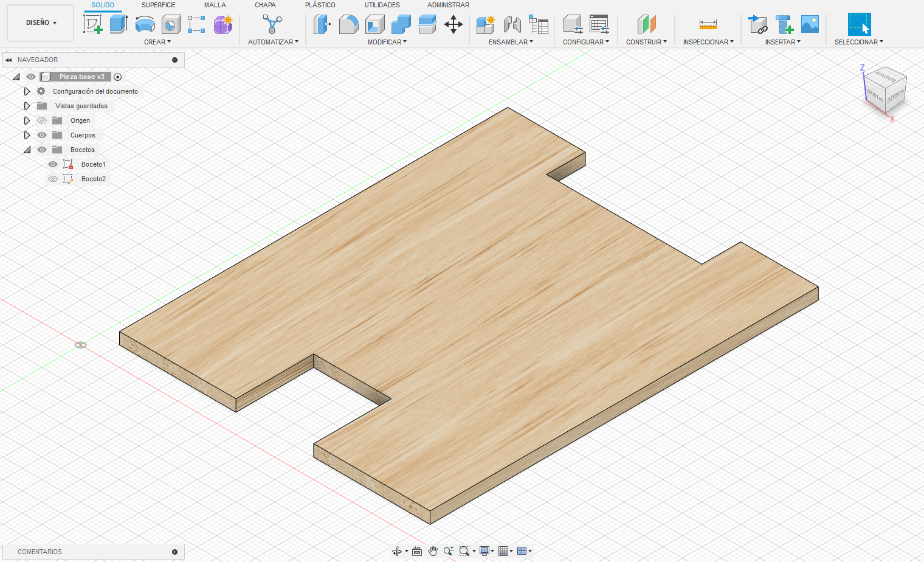Hide the Cuerpos folder
Screen dimensions: 924x562
tap(42, 135)
